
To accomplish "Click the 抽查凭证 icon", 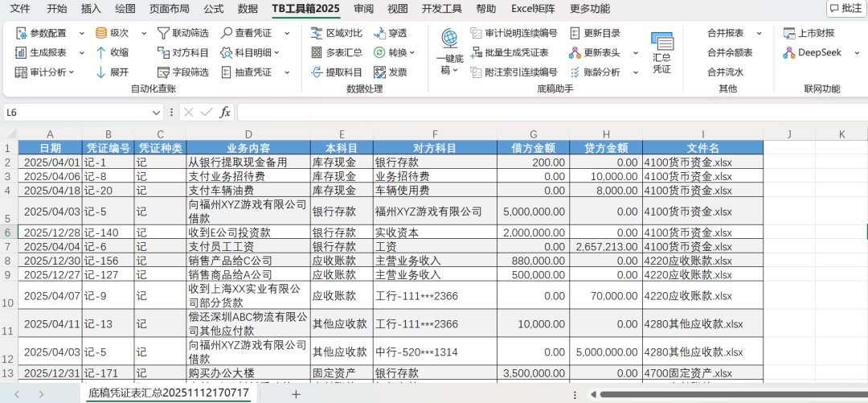I will [x=227, y=72].
